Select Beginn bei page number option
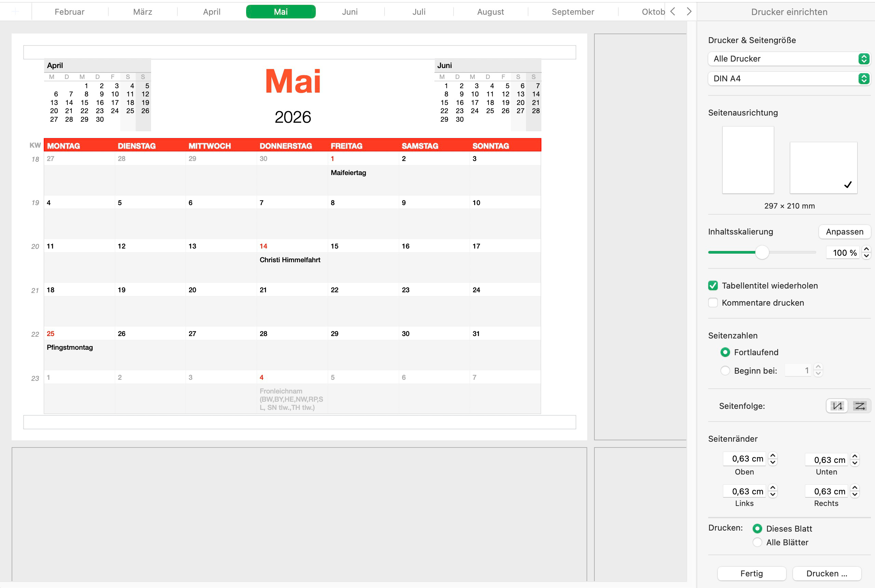The width and height of the screenshot is (875, 588). coord(725,371)
